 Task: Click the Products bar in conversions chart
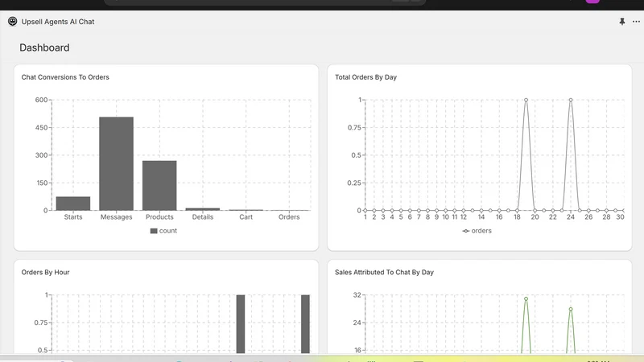tap(159, 186)
